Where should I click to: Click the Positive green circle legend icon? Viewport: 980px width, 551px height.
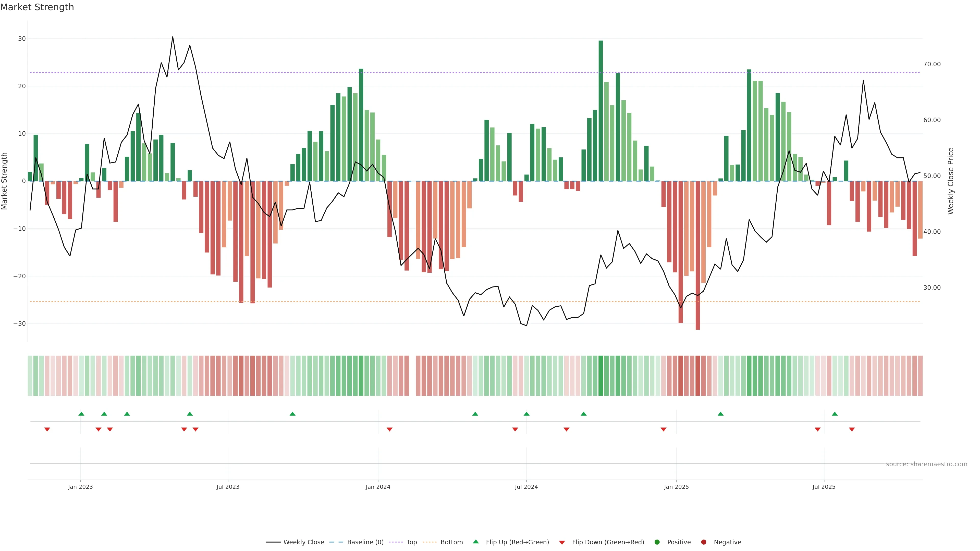tap(657, 542)
